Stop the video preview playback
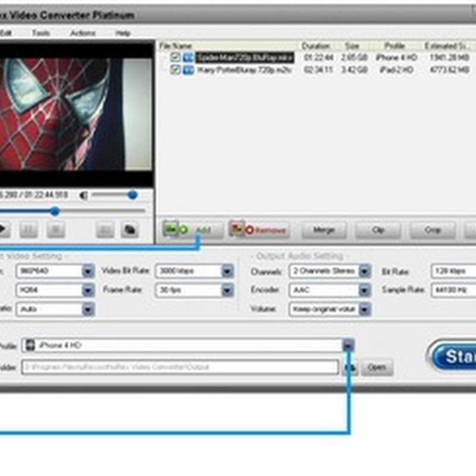The image size is (476, 476). pyautogui.click(x=56, y=230)
